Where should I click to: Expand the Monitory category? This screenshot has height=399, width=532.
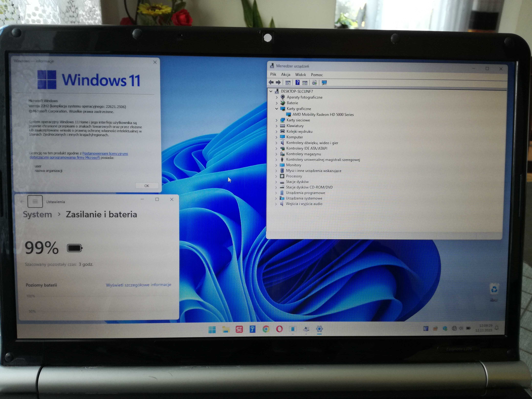(x=276, y=165)
